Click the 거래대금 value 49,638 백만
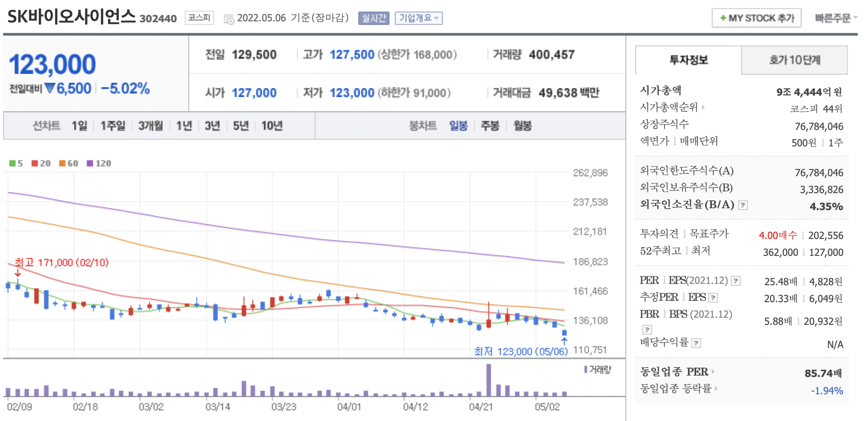 (569, 93)
